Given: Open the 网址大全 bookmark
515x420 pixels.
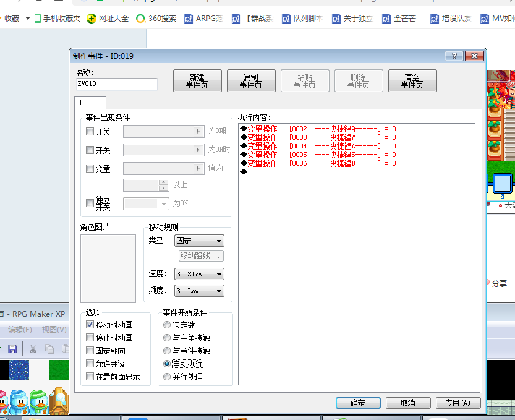Looking at the screenshot, I should click(x=108, y=19).
